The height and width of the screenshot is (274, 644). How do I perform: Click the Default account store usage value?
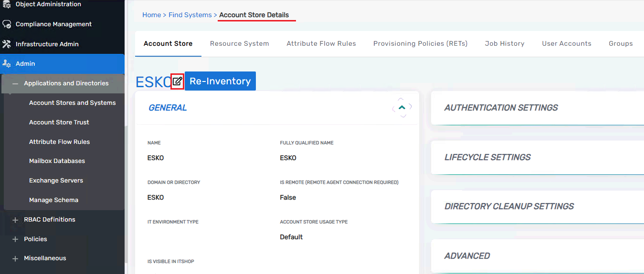click(291, 237)
